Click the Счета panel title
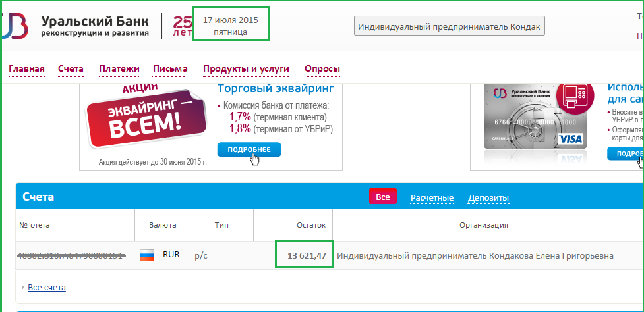The width and height of the screenshot is (644, 312). point(39,197)
